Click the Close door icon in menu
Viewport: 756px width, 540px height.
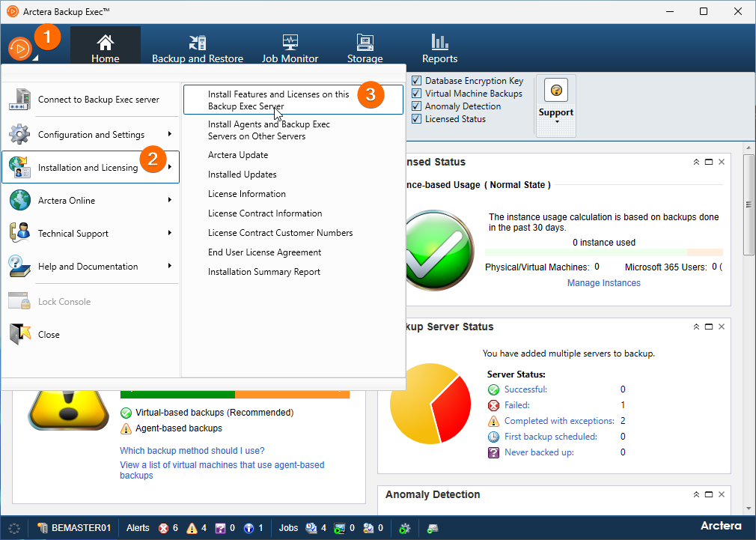19,334
